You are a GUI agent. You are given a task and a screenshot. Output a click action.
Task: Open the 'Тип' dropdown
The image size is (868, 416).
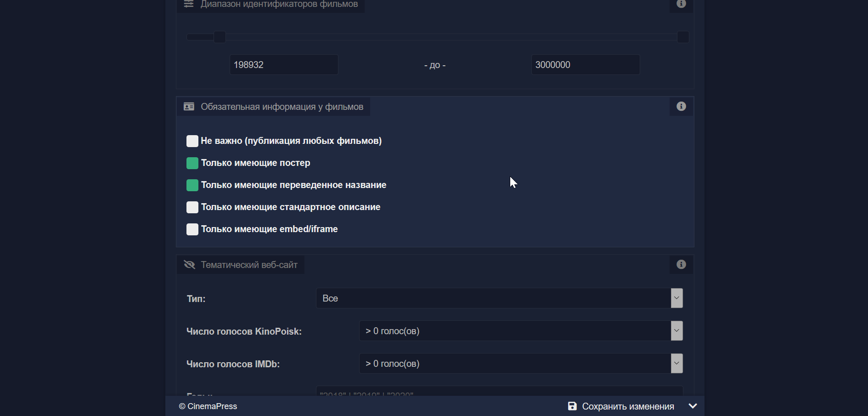(499, 298)
